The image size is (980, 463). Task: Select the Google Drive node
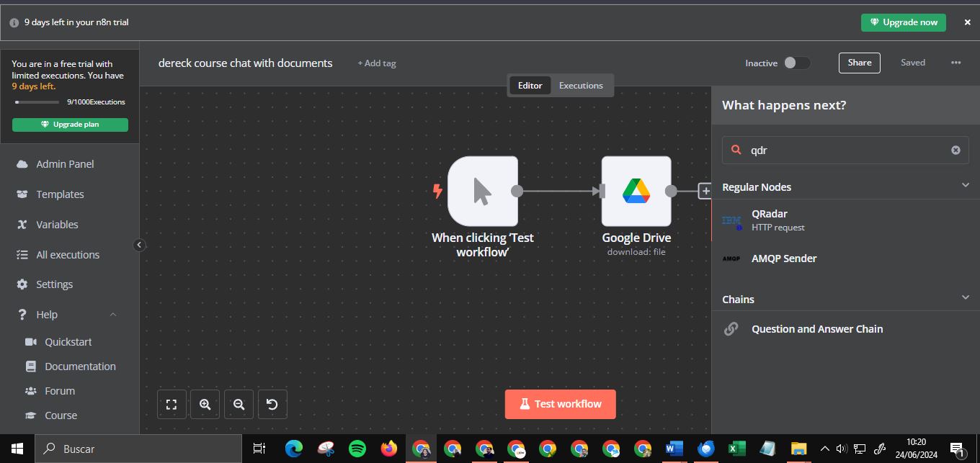(636, 191)
